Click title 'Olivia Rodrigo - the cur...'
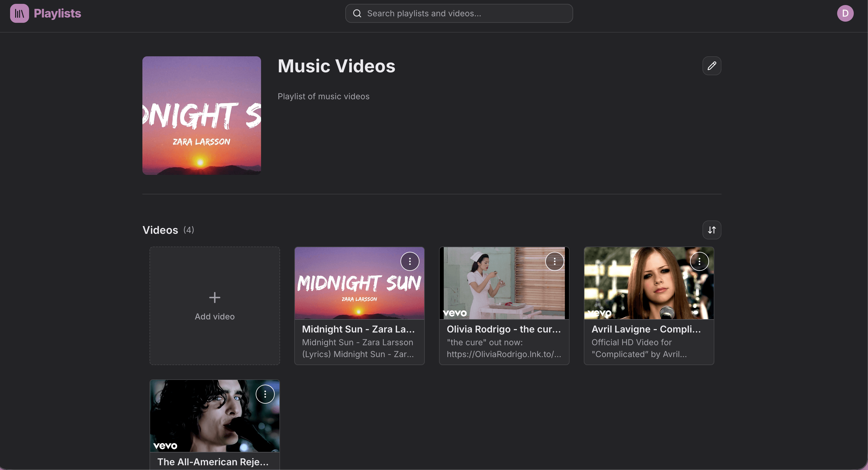 click(x=504, y=329)
